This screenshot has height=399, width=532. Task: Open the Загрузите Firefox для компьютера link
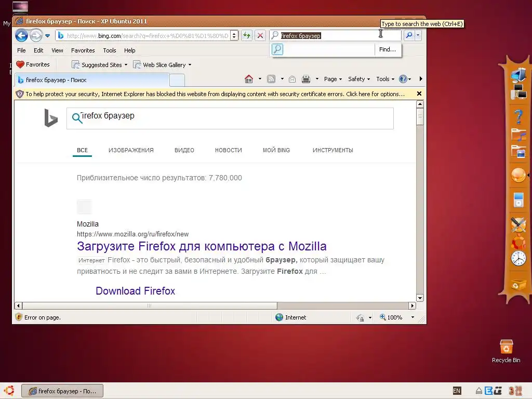point(202,246)
